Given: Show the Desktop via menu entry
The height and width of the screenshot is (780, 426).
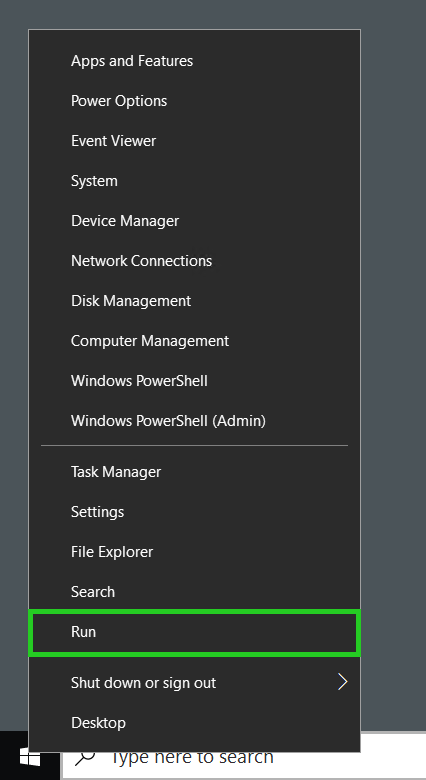Looking at the screenshot, I should click(195, 722).
